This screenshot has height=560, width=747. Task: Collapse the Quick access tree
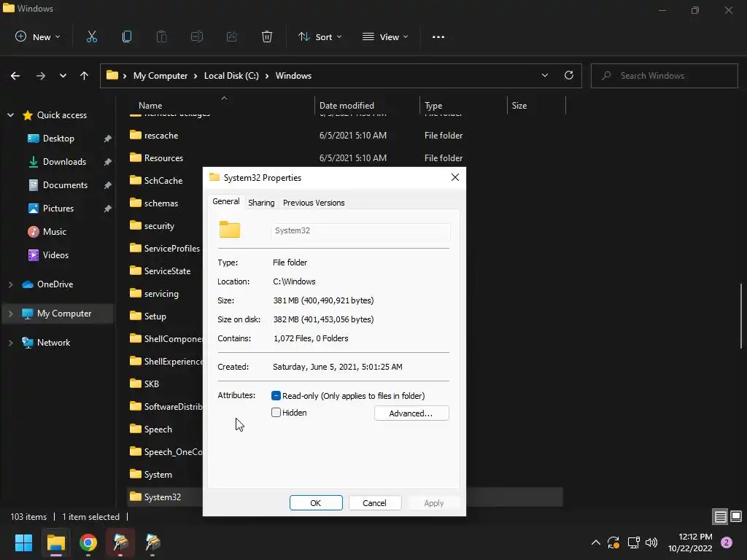coord(10,115)
